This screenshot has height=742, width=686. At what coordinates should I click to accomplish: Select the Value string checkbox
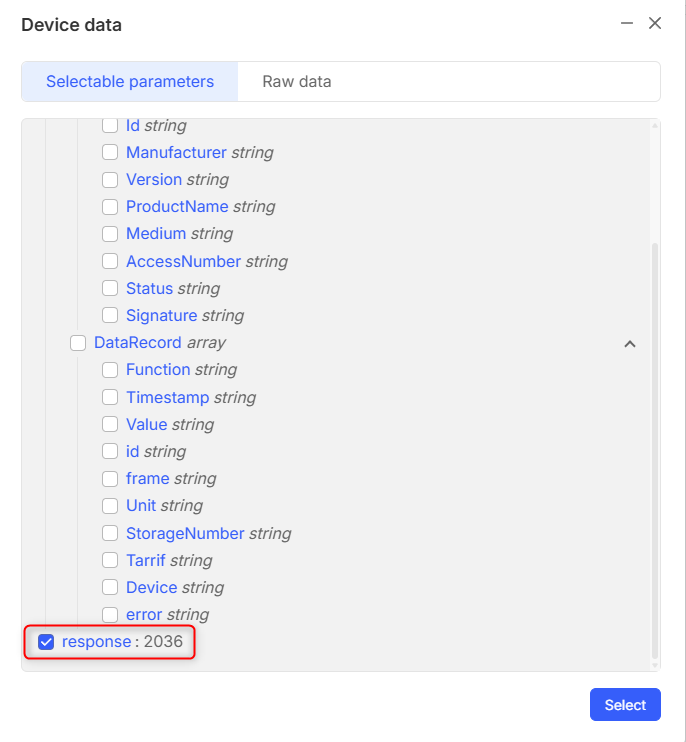[110, 425]
